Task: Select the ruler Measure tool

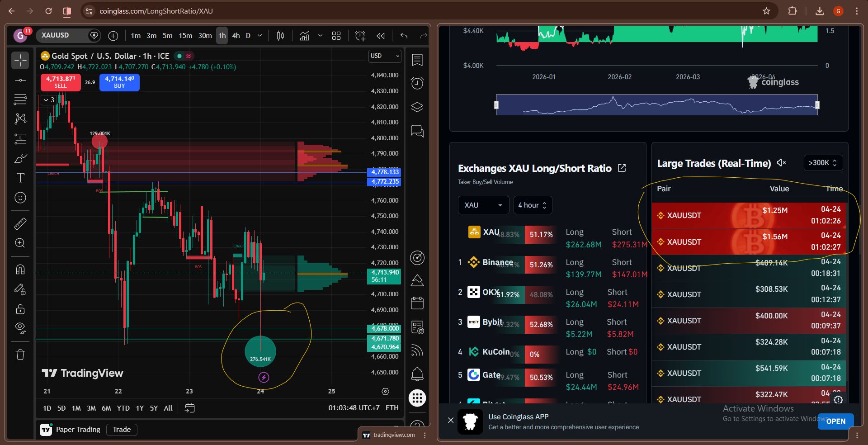Action: [20, 223]
